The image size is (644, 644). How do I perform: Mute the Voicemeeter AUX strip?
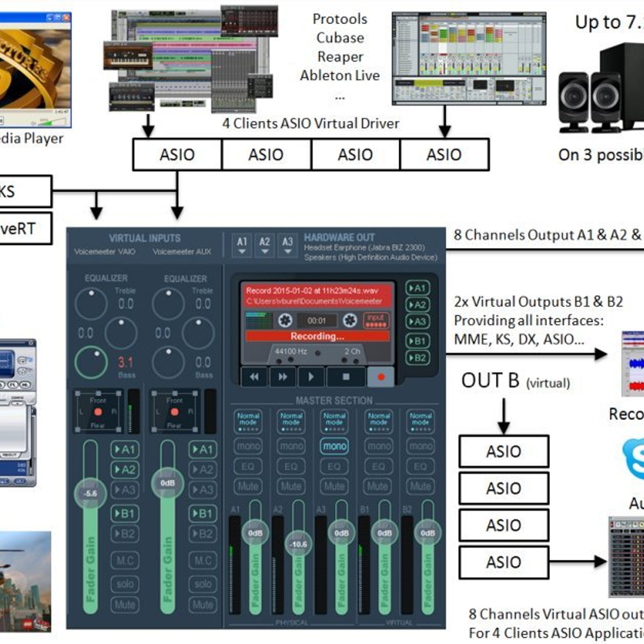point(203,605)
